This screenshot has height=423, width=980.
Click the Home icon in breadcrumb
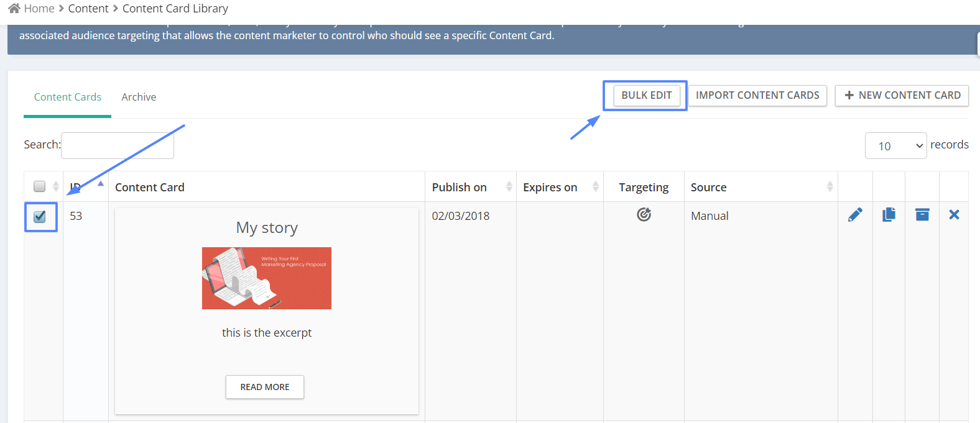click(14, 9)
